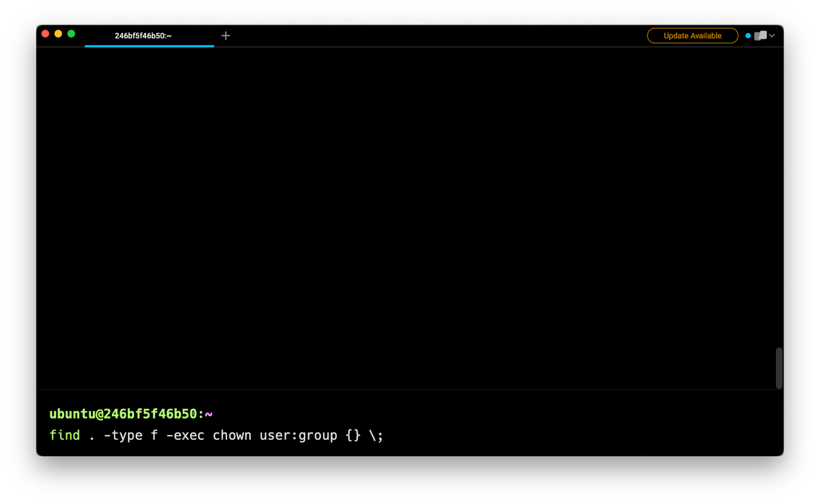Select the 246bf5f46b50:~ tab
This screenshot has height=504, width=820.
coord(143,36)
